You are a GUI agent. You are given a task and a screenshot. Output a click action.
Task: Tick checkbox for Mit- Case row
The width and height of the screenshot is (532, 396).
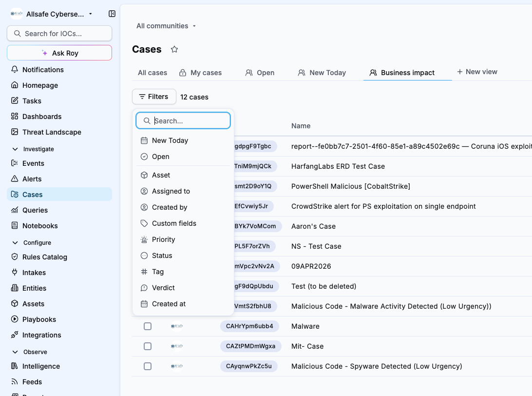(148, 346)
